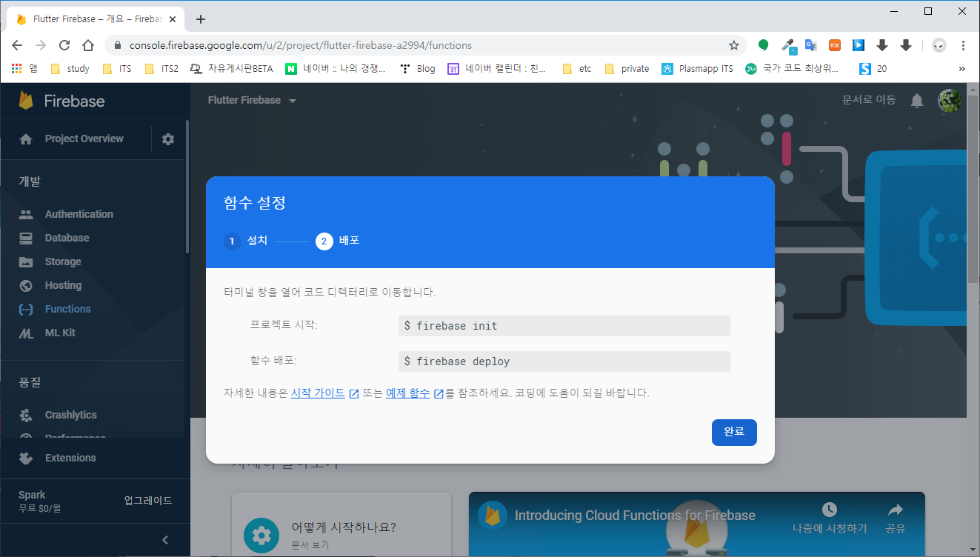Open Functions section in sidebar

[x=67, y=309]
